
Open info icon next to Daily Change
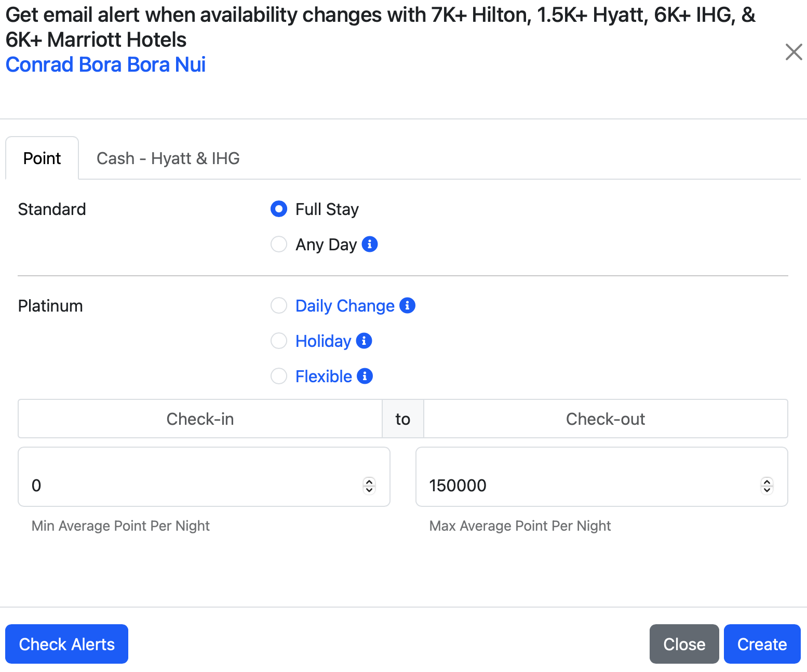click(x=407, y=305)
